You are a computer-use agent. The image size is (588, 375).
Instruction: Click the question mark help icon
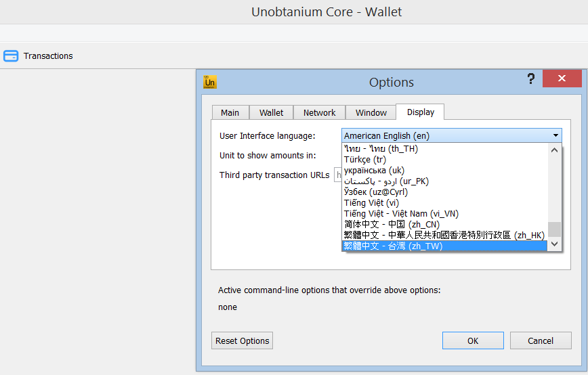(x=531, y=79)
